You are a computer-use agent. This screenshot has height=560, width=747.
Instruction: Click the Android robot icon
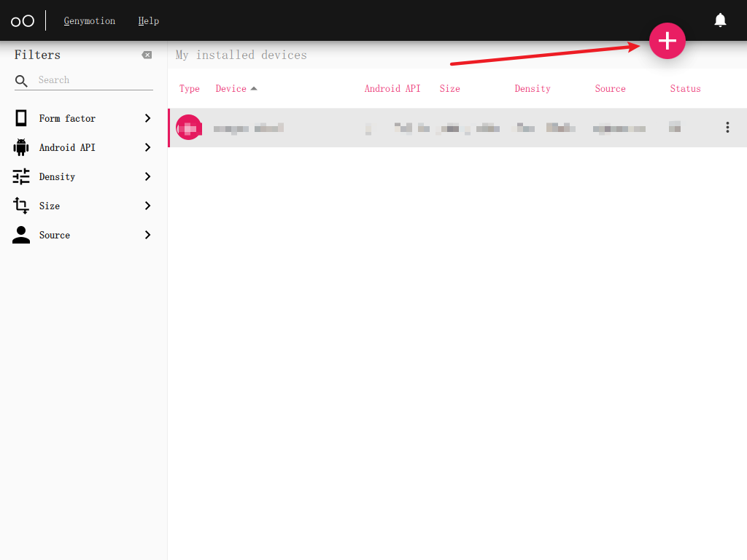click(21, 147)
